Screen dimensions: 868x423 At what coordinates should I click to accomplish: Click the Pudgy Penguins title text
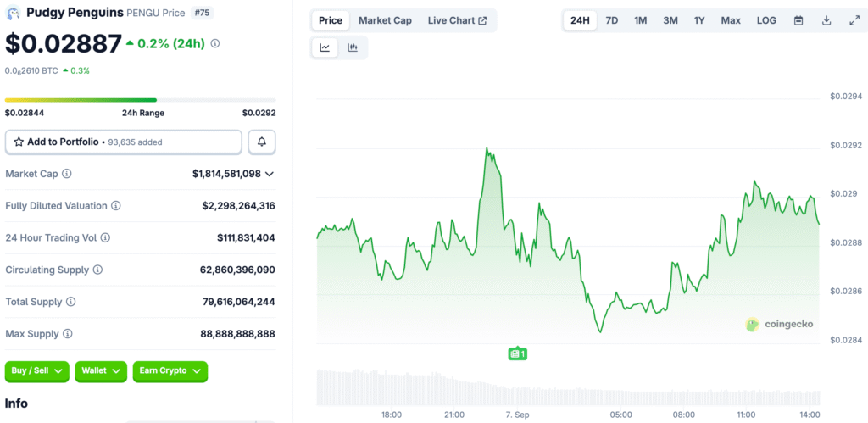(x=75, y=12)
